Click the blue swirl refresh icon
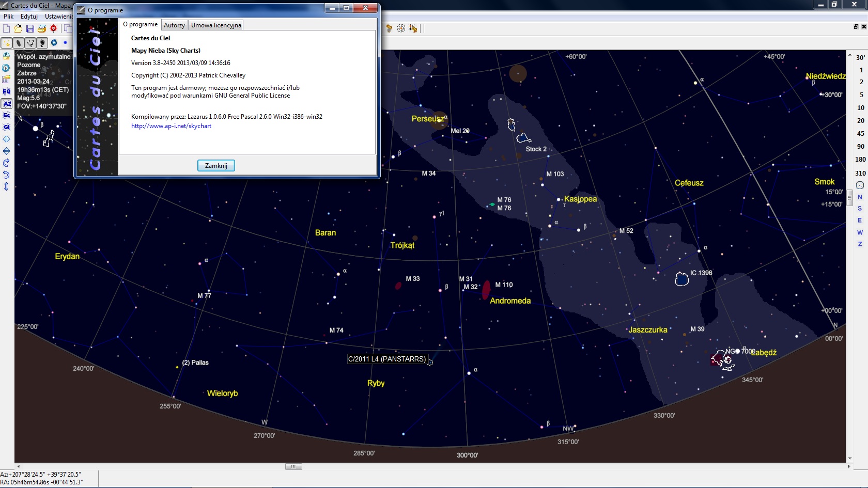Screen dimensions: 868x488 pos(54,43)
